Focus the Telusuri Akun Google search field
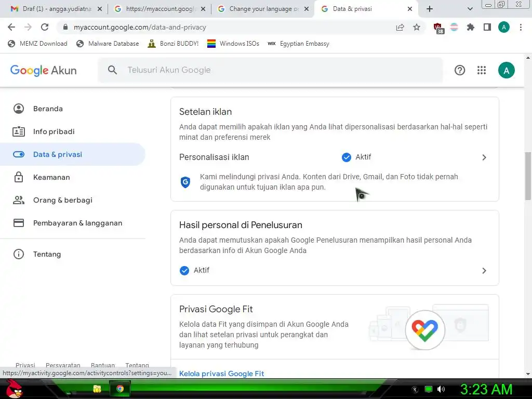This screenshot has height=399, width=532. 270,70
